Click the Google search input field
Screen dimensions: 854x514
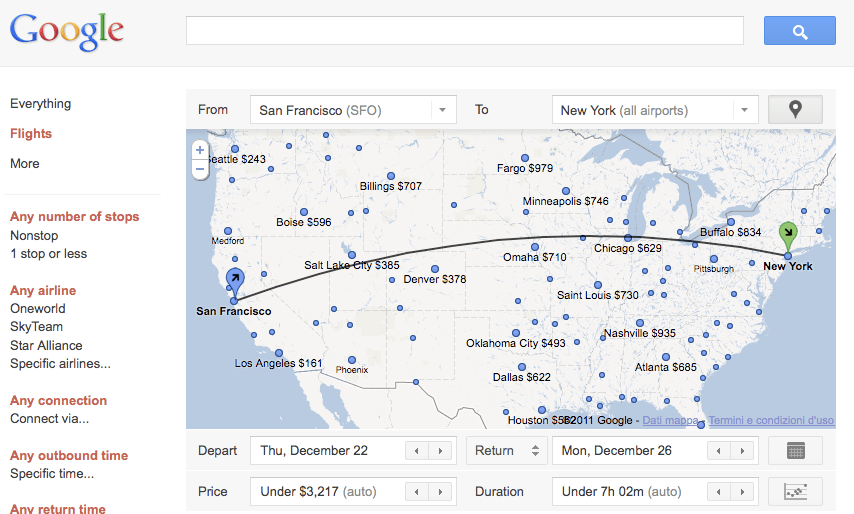[464, 31]
